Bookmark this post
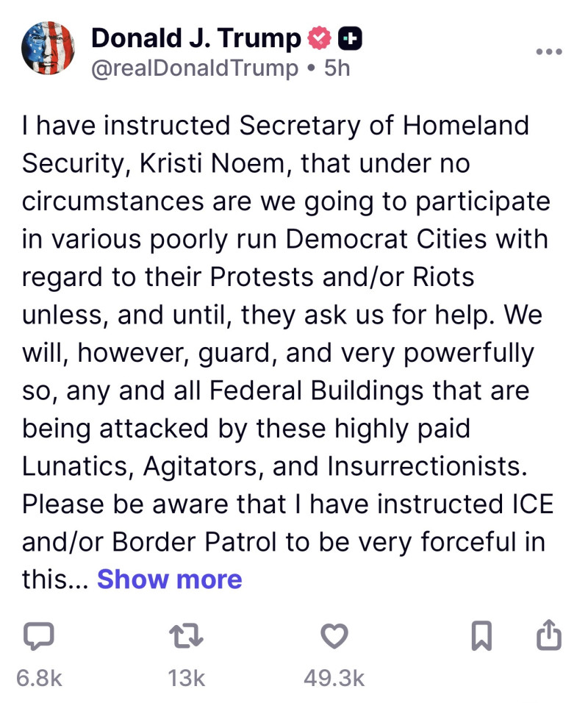The height and width of the screenshot is (703, 588). [481, 637]
